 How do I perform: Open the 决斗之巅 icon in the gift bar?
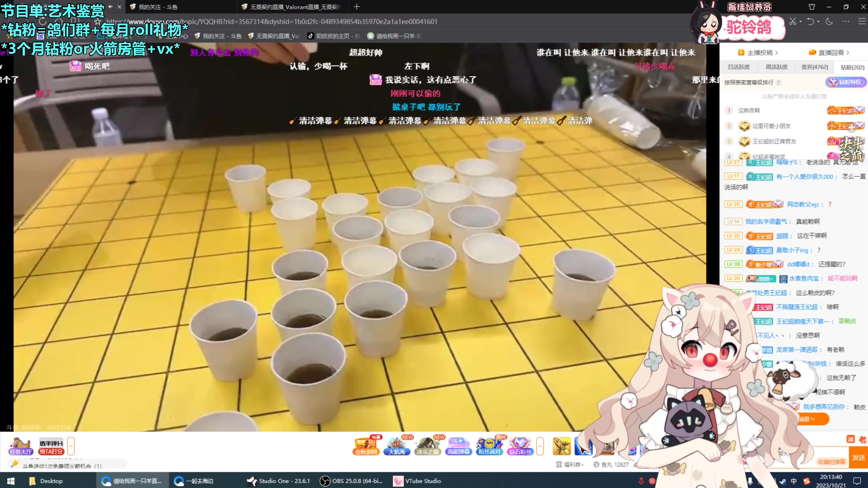click(x=428, y=446)
